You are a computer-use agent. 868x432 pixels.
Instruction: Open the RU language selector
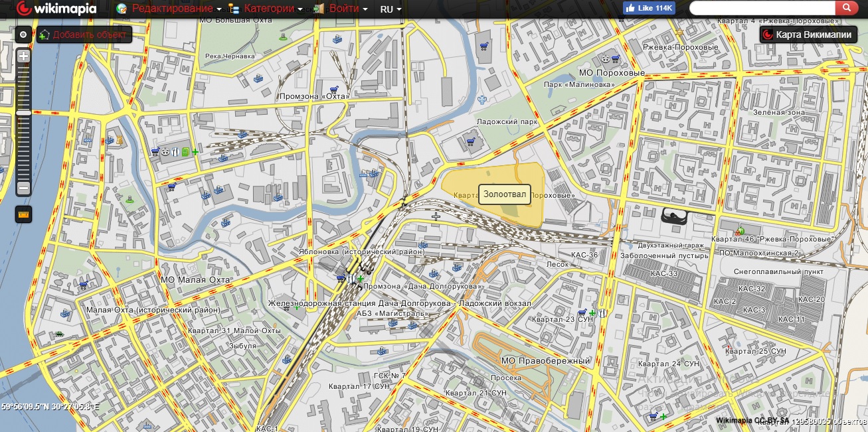coord(391,9)
